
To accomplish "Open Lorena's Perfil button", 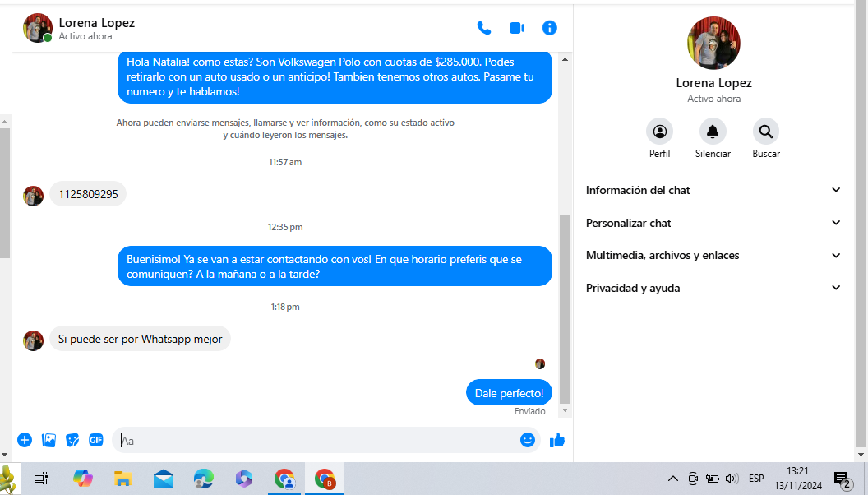I will point(659,138).
